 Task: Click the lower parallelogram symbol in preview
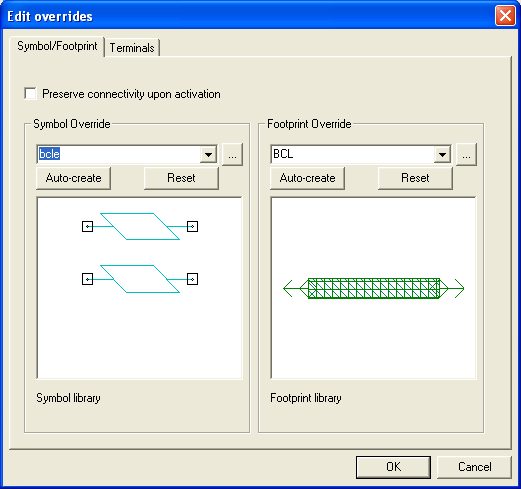coord(140,279)
